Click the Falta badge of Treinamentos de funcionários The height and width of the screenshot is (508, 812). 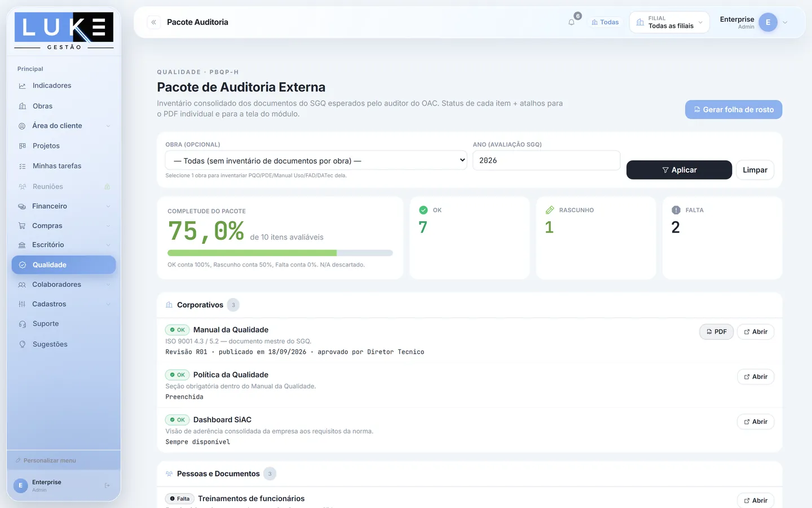click(x=179, y=499)
